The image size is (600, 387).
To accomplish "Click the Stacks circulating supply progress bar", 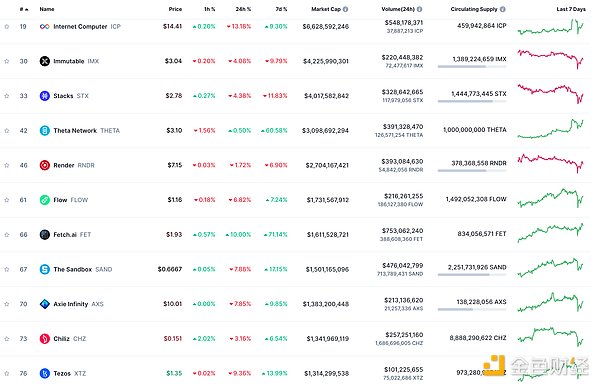I will click(x=472, y=101).
